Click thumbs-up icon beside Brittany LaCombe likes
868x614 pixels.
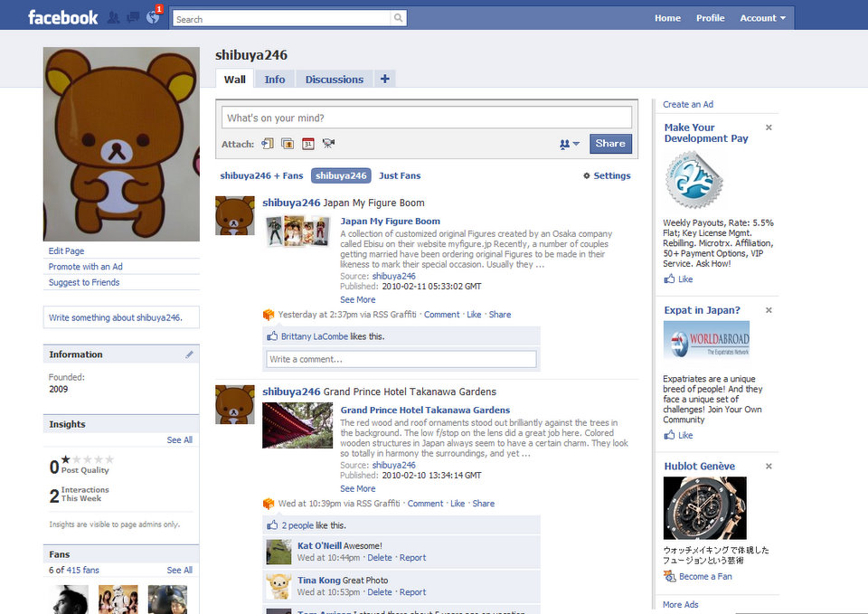(x=272, y=336)
